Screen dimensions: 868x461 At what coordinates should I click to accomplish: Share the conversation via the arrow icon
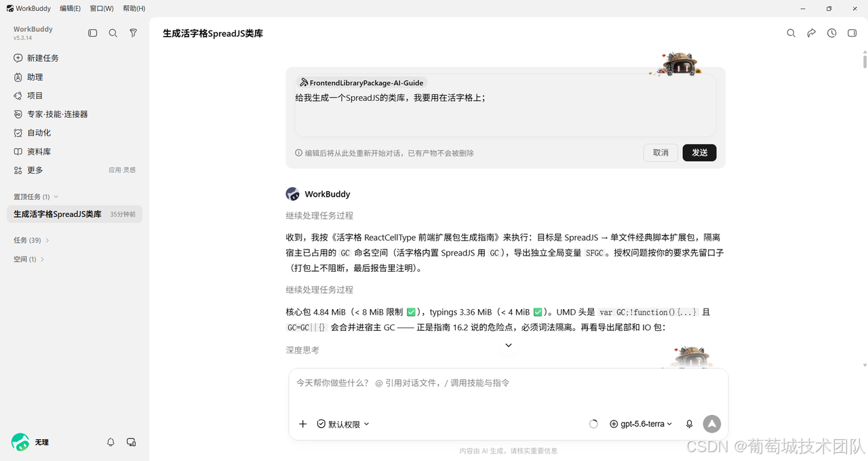coord(811,33)
